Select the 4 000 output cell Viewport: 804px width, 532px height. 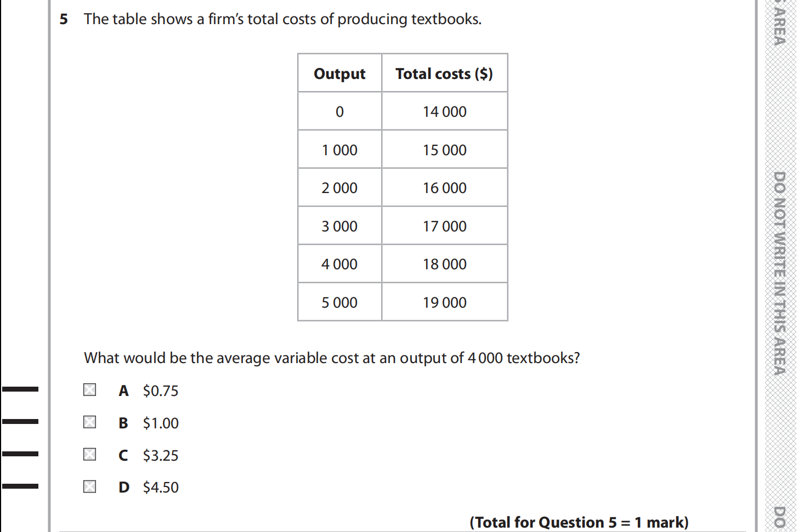(x=339, y=264)
